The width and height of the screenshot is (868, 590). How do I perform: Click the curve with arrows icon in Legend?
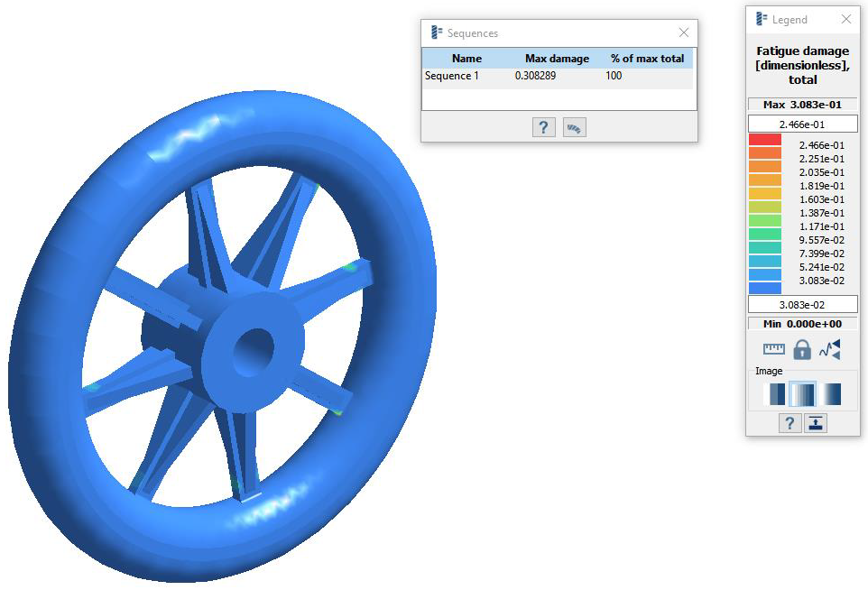830,349
